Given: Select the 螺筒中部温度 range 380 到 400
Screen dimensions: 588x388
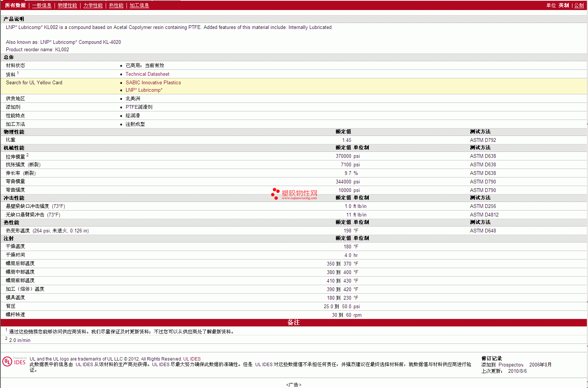Looking at the screenshot, I should (x=339, y=272).
